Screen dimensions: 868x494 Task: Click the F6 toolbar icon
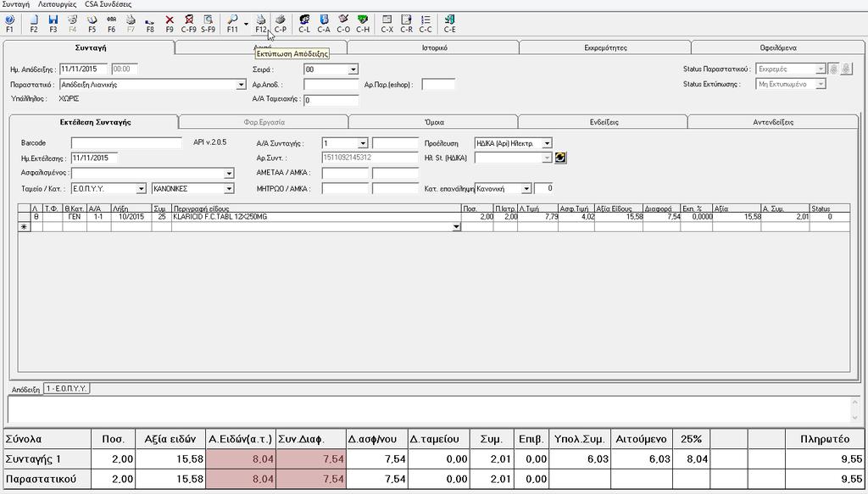111,24
